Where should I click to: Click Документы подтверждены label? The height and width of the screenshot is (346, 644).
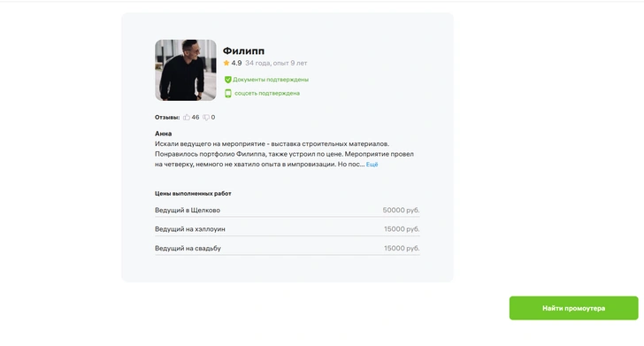click(271, 80)
